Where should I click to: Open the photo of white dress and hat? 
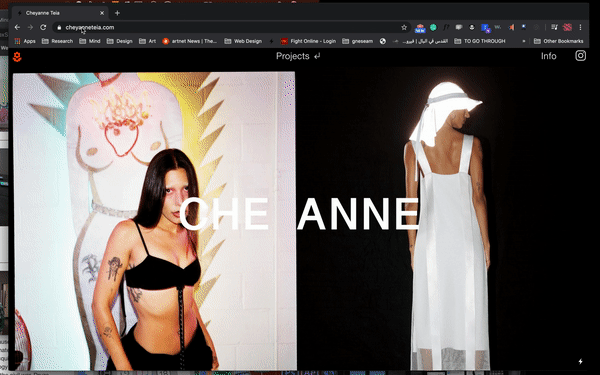tap(448, 226)
